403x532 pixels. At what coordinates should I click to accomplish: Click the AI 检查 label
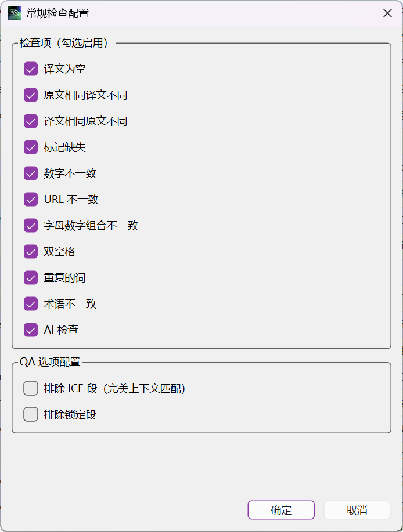click(61, 330)
